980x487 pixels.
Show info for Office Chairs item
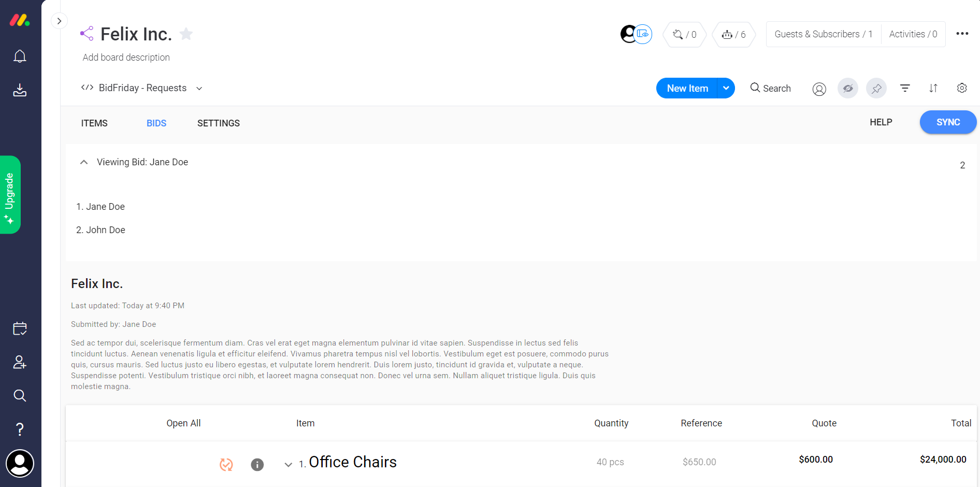click(x=257, y=465)
